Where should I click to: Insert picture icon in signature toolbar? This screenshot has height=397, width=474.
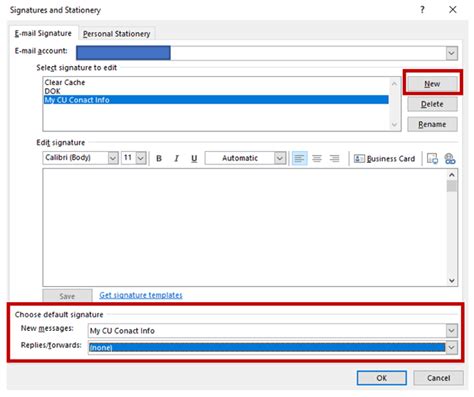(432, 159)
